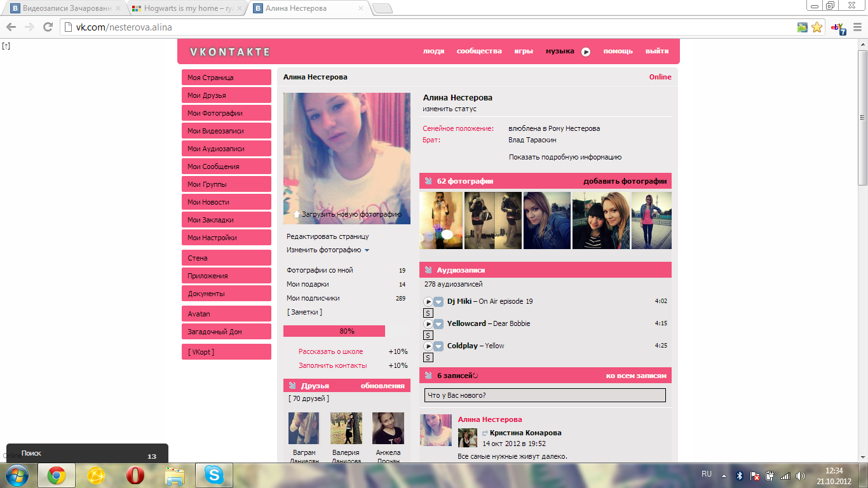The width and height of the screenshot is (868, 488).
Task: Open download arrow for Yellowcard track
Action: click(438, 324)
